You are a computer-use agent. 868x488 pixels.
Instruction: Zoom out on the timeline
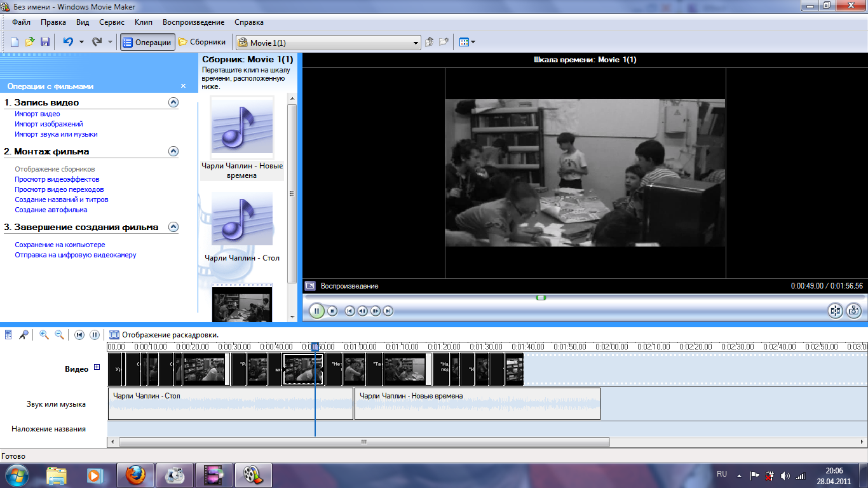(59, 334)
